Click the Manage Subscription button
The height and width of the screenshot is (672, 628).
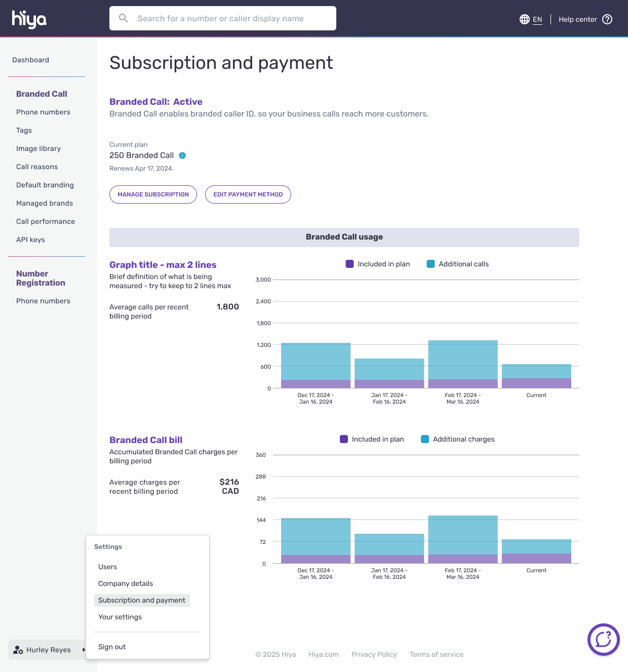click(153, 194)
